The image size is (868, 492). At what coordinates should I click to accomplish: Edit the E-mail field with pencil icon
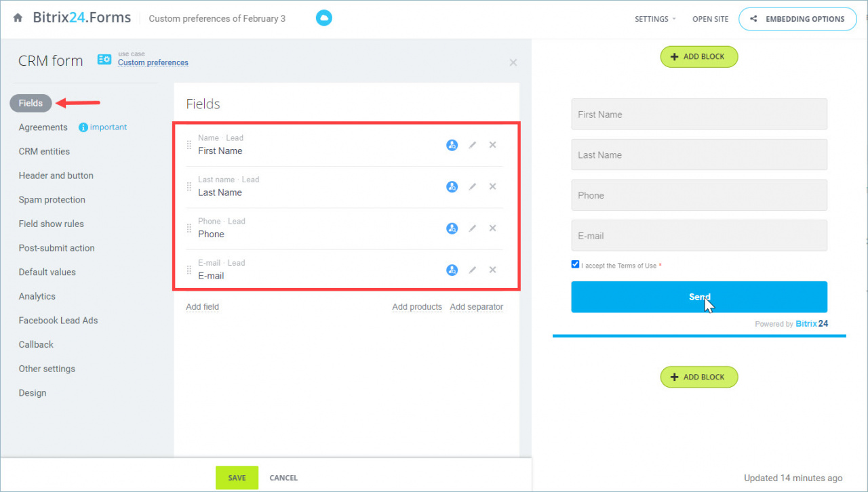473,270
